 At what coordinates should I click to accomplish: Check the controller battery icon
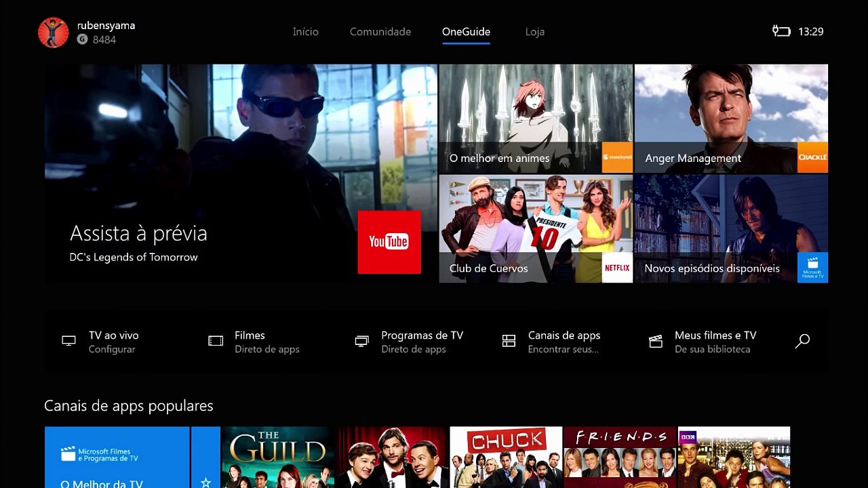(x=781, y=31)
